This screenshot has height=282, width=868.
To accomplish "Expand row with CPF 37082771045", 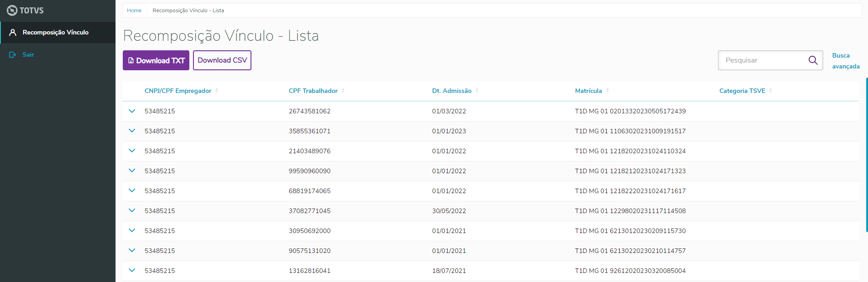I will (x=132, y=211).
